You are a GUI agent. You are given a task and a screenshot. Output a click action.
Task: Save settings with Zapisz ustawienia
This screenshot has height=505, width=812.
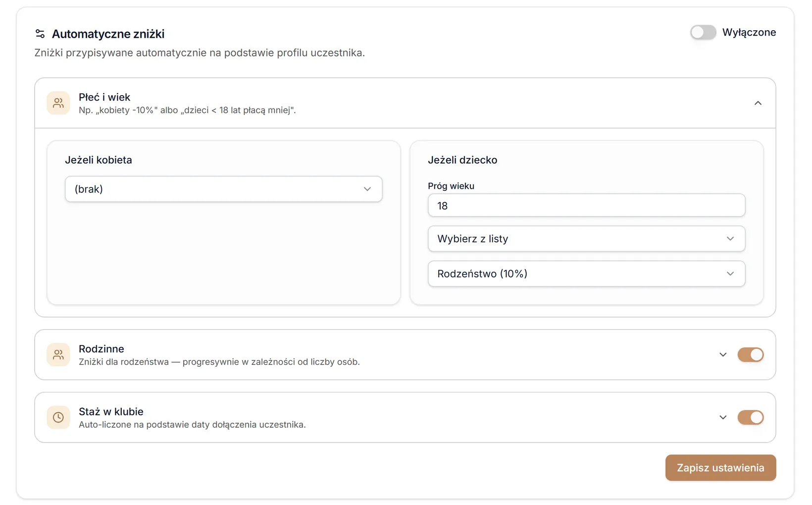[720, 468]
